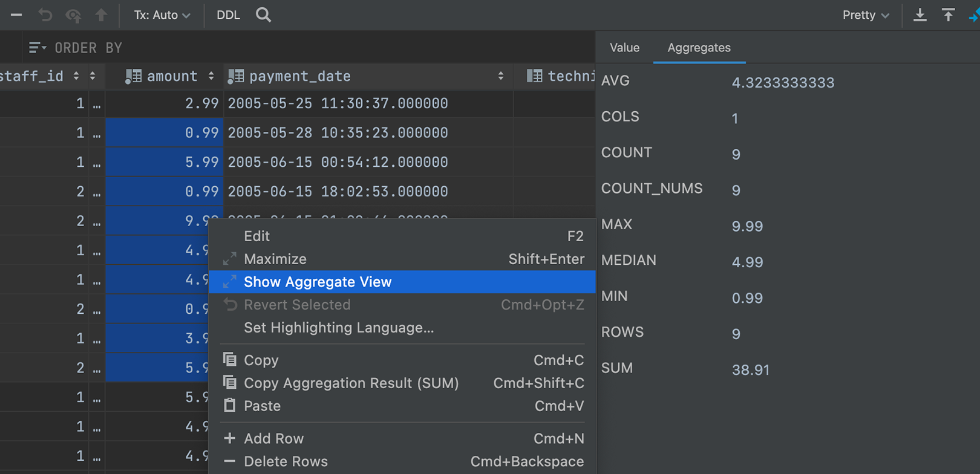Click the ORDER BY sort icon
The width and height of the screenshot is (980, 474).
(x=36, y=48)
